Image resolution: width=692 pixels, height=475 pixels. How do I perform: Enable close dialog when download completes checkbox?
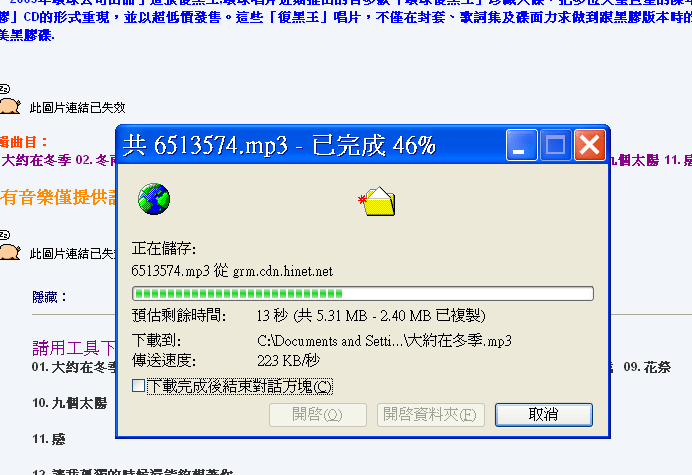(138, 386)
